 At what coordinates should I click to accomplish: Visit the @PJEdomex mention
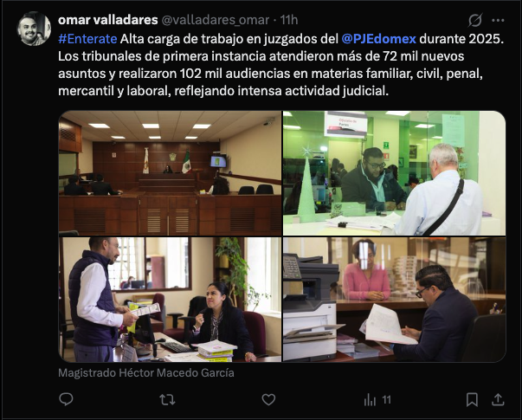point(378,39)
